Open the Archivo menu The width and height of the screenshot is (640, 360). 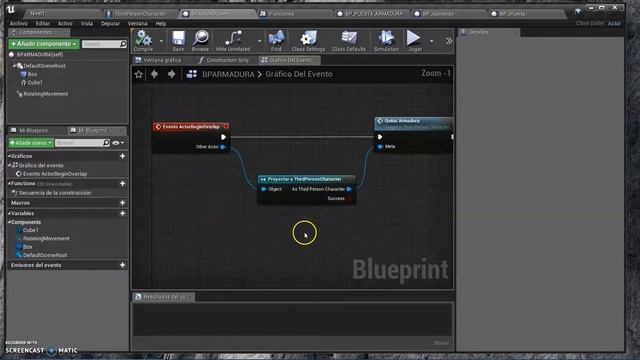19,24
